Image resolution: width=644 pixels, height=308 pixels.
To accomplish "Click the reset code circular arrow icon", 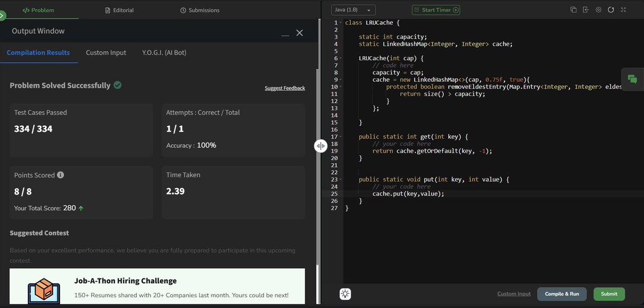I will 610,10.
